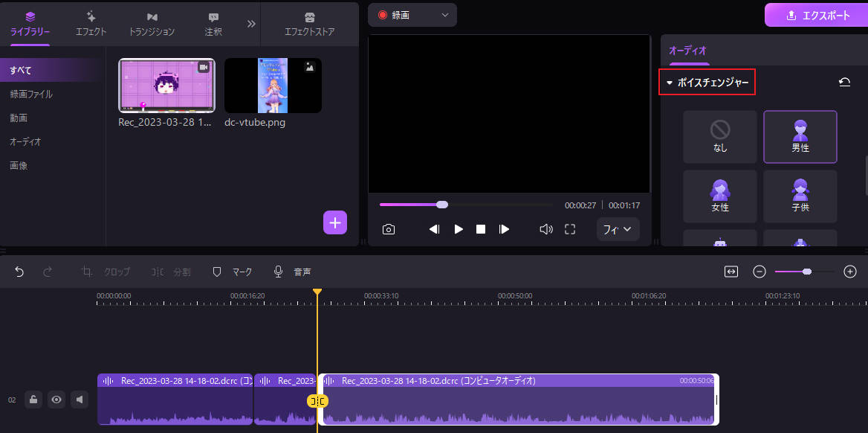
Task: Select なし voice option
Action: [x=719, y=137]
